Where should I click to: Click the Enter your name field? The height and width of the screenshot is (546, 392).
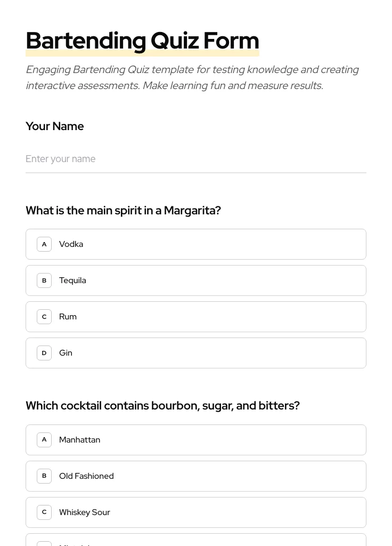pos(196,159)
